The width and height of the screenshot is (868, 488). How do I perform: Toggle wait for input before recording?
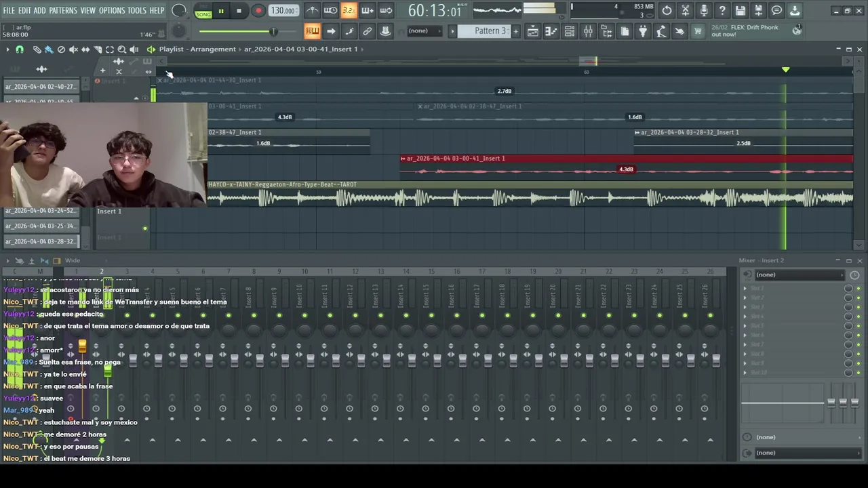(x=330, y=10)
